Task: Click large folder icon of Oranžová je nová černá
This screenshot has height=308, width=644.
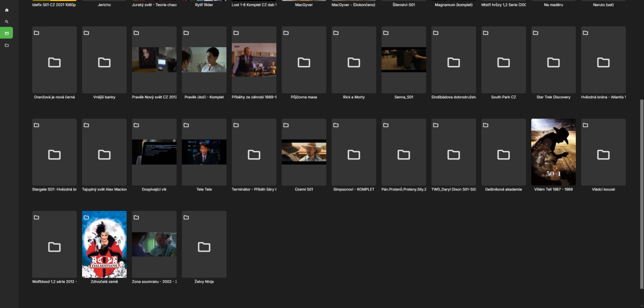Action: (54, 62)
